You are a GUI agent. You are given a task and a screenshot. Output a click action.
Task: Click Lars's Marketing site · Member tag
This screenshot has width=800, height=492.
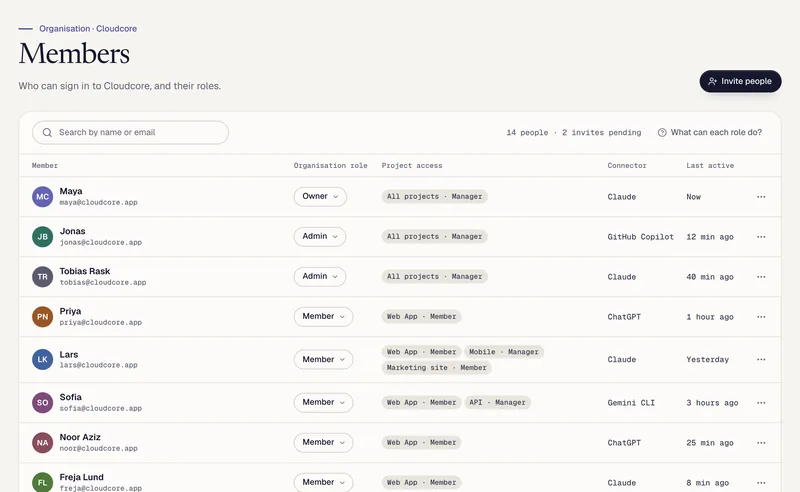[x=436, y=368]
